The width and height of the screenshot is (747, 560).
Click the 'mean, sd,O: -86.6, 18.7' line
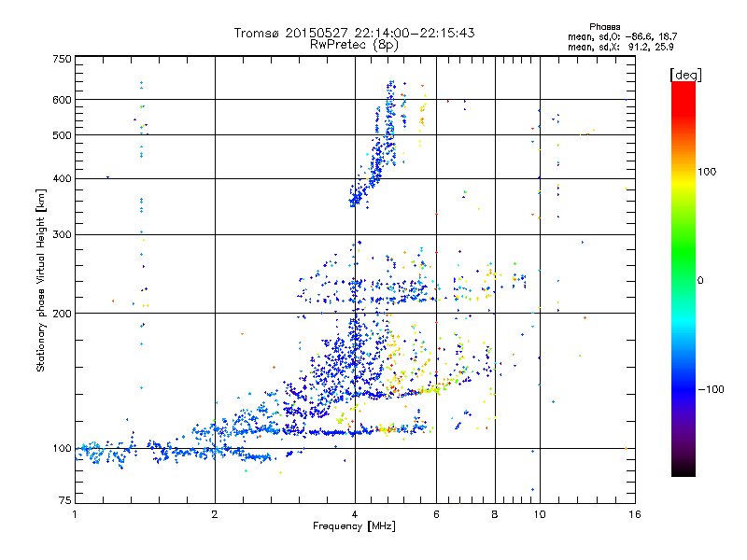622,36
